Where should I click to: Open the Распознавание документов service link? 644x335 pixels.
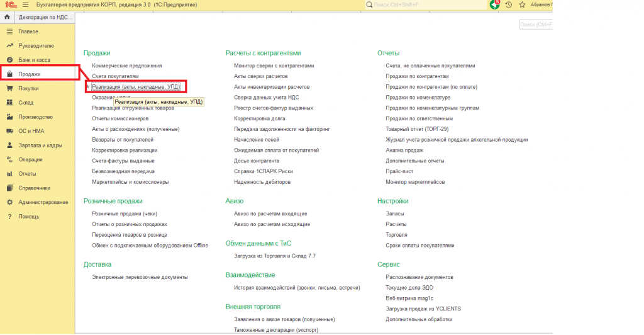419,277
